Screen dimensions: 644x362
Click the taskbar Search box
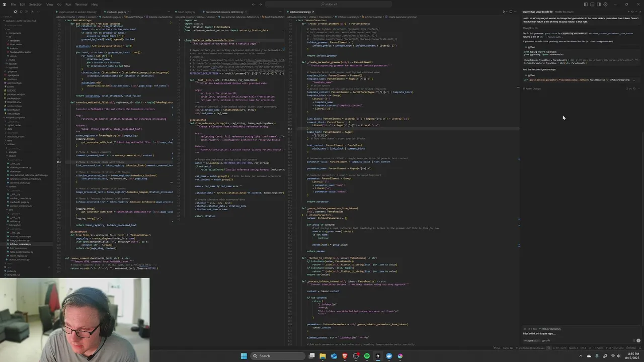[278, 356]
